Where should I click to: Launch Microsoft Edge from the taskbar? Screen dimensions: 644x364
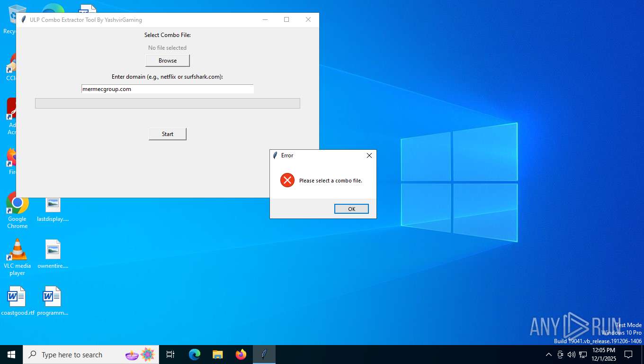point(195,355)
